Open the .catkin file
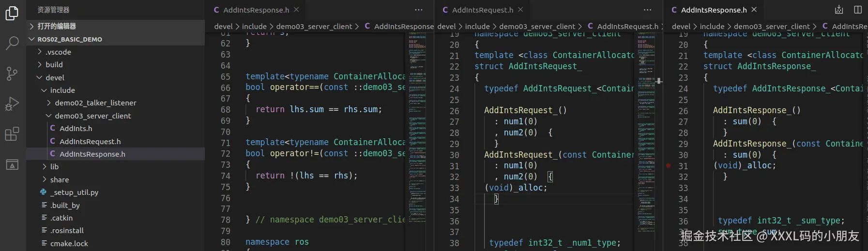 point(116,218)
